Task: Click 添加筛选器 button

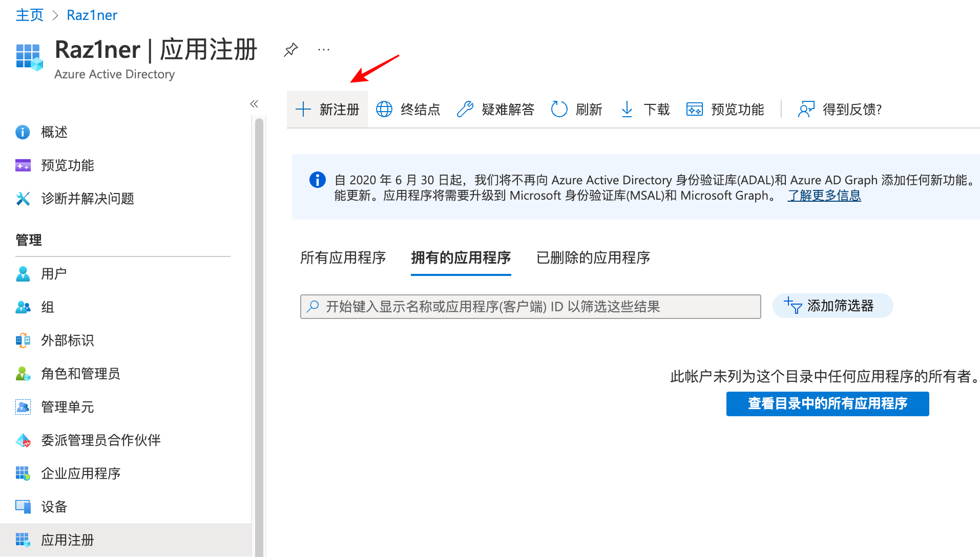Action: 832,306
